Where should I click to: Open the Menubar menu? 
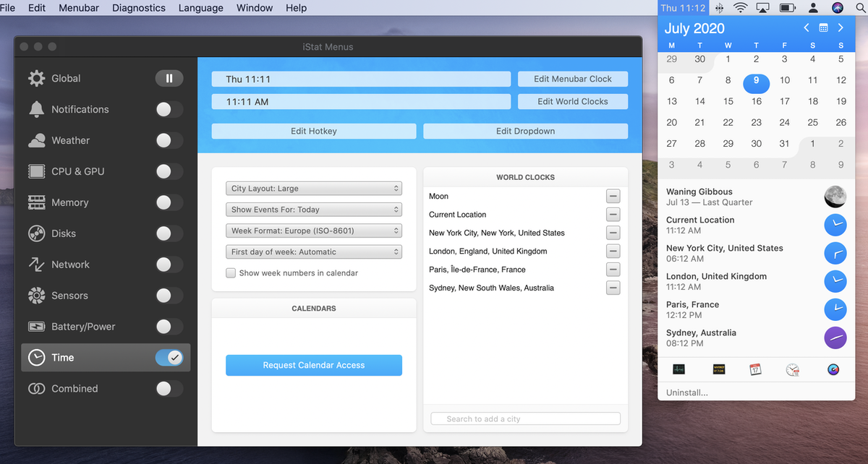79,8
